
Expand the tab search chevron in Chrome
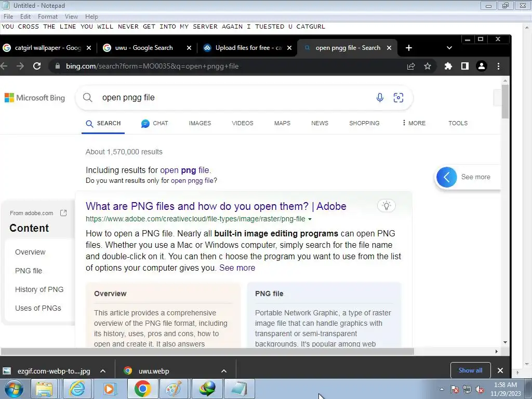(449, 48)
